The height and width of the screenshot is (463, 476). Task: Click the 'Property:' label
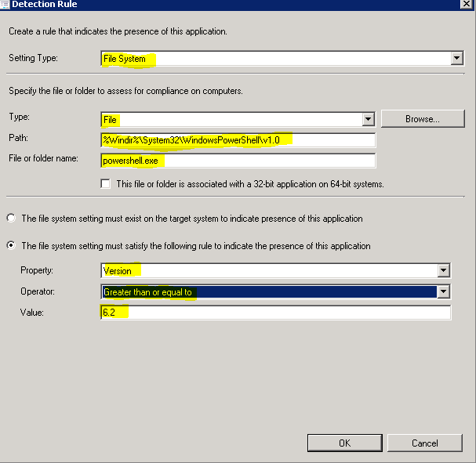click(x=37, y=270)
